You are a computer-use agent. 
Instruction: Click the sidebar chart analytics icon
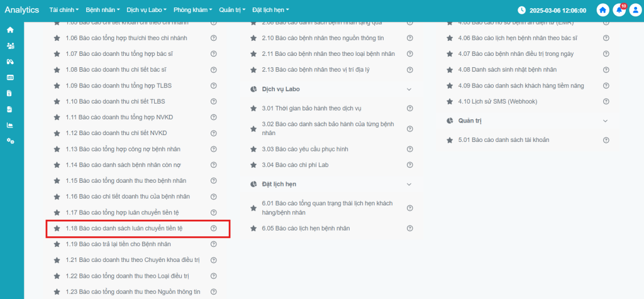pos(10,125)
